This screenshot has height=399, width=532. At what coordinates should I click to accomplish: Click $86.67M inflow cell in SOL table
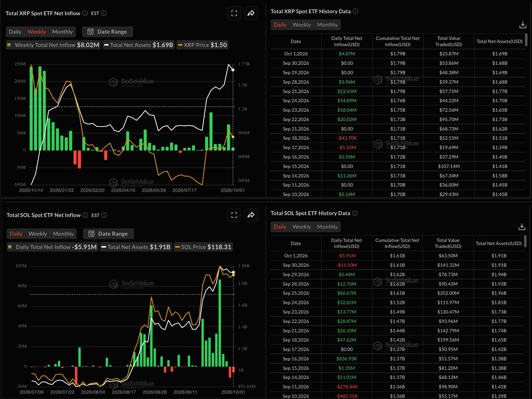347,293
